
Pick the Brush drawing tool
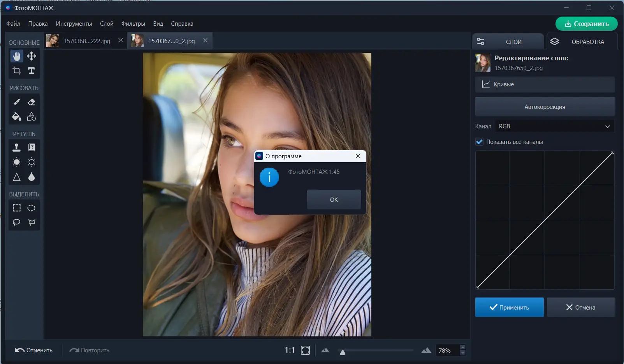pyautogui.click(x=16, y=102)
